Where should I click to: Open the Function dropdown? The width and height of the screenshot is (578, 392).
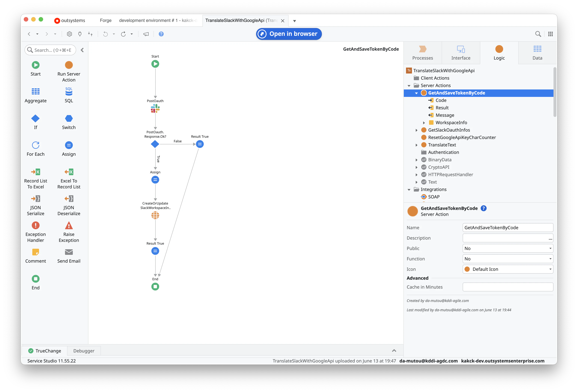[508, 259]
